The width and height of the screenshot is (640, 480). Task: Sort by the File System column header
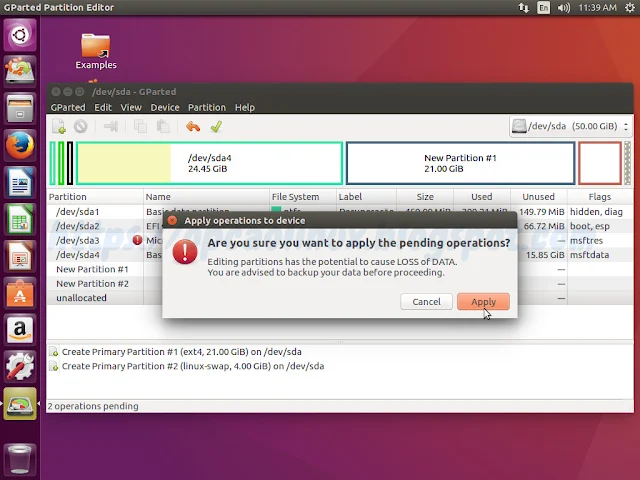tap(303, 197)
